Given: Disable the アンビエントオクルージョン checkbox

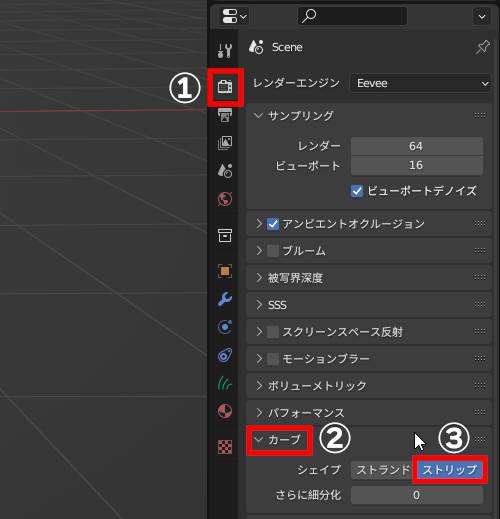Looking at the screenshot, I should point(273,224).
